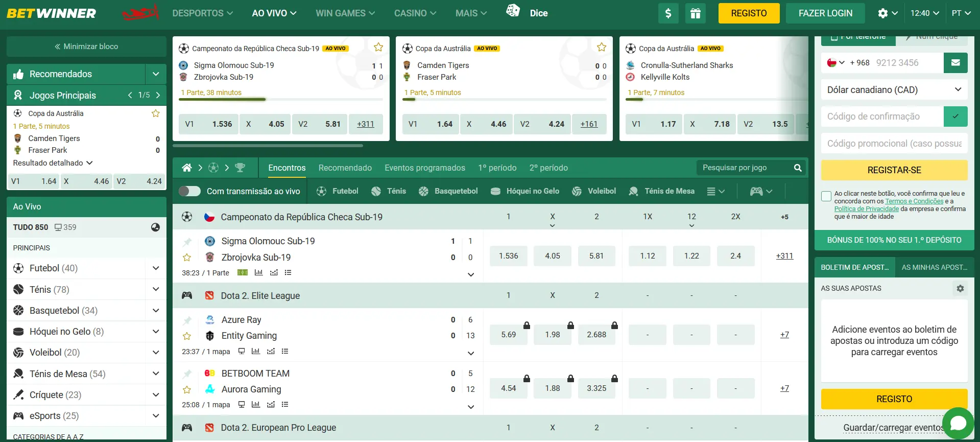The height and width of the screenshot is (442, 980).
Task: Open the AO VIVO menu
Action: (274, 13)
